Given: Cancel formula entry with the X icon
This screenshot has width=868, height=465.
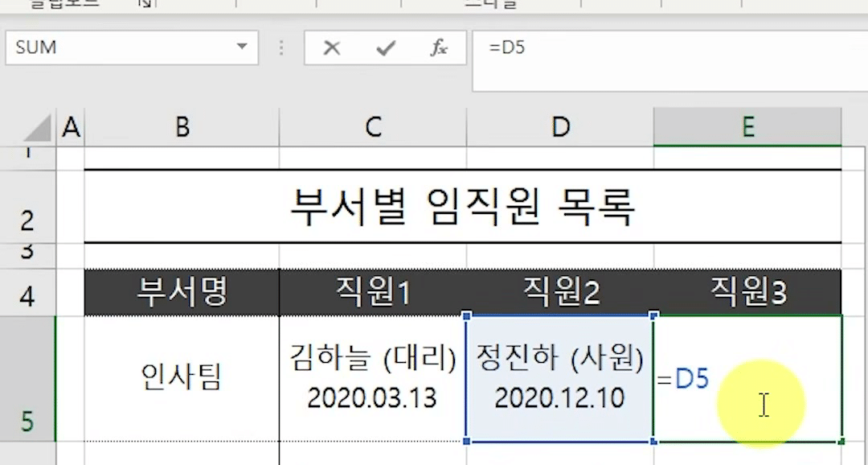Looking at the screenshot, I should coord(332,47).
